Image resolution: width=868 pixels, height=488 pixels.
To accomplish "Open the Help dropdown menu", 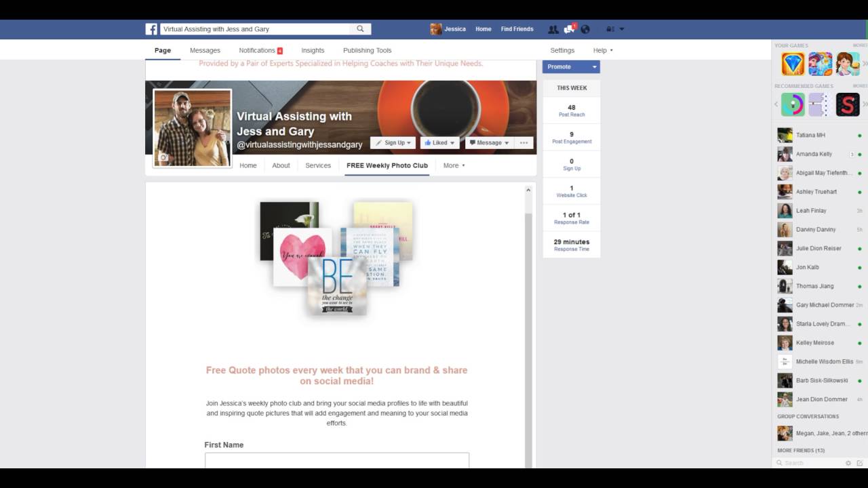I will pos(602,50).
